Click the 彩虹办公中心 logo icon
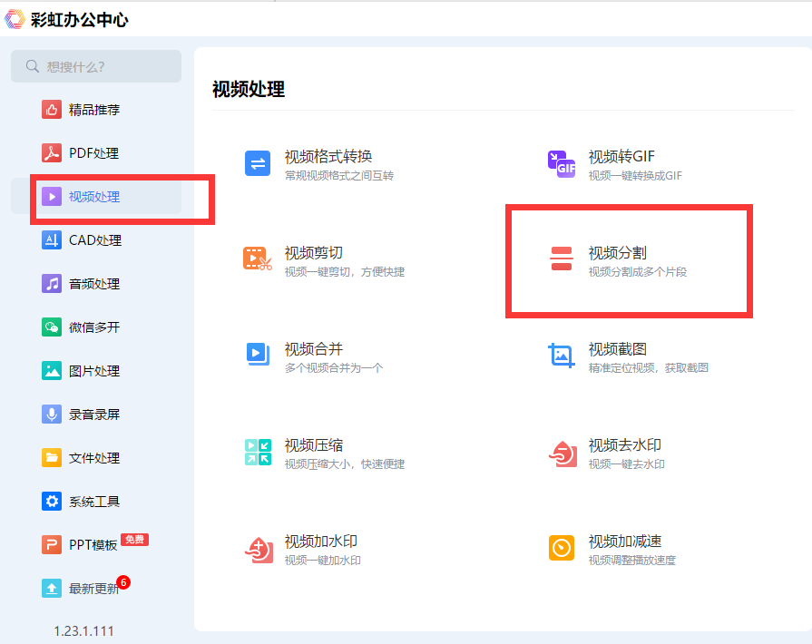The width and height of the screenshot is (812, 644). tap(15, 19)
